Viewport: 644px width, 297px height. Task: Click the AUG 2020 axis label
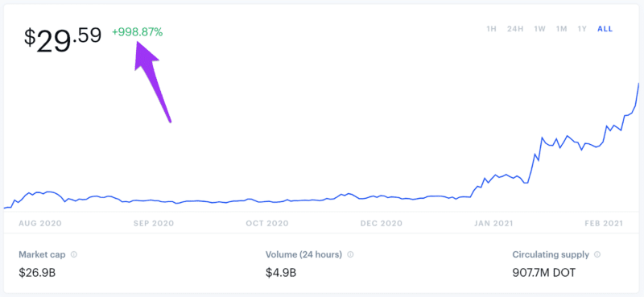click(x=40, y=224)
